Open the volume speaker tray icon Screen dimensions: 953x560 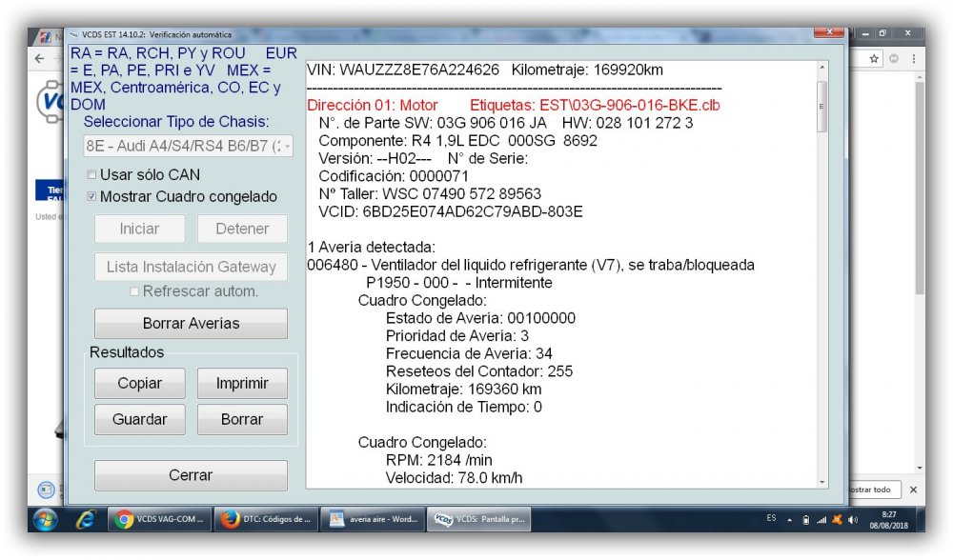(853, 520)
